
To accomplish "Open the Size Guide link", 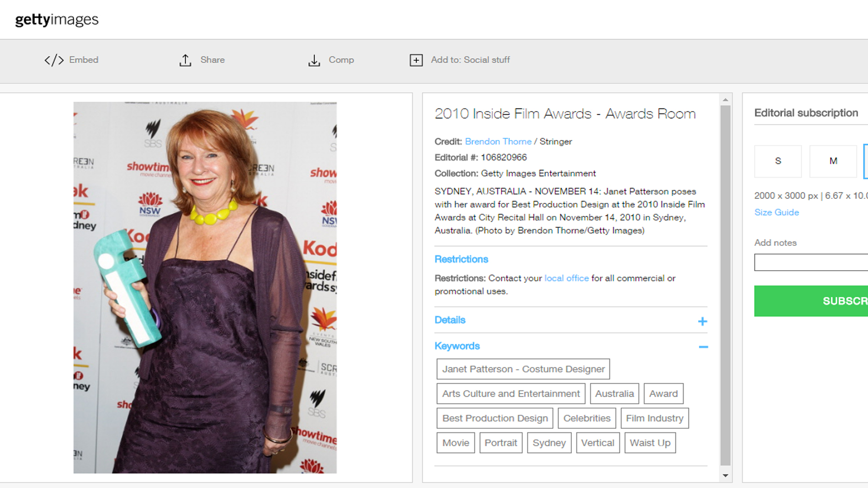I will coord(776,212).
